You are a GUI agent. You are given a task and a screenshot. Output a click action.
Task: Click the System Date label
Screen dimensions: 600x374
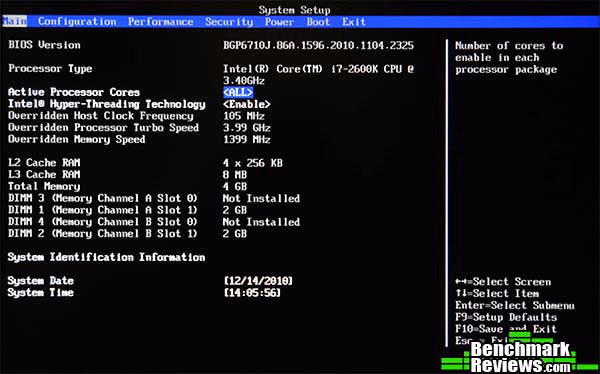coord(41,281)
